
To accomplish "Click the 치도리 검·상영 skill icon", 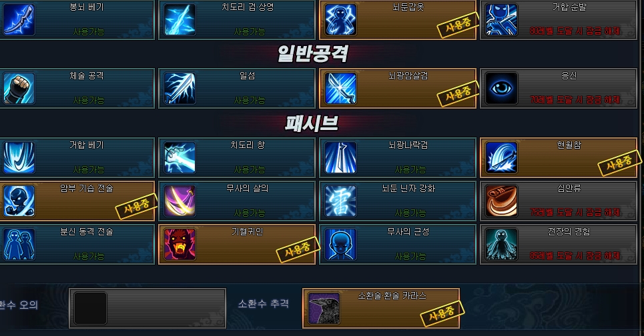I will 180,19.
